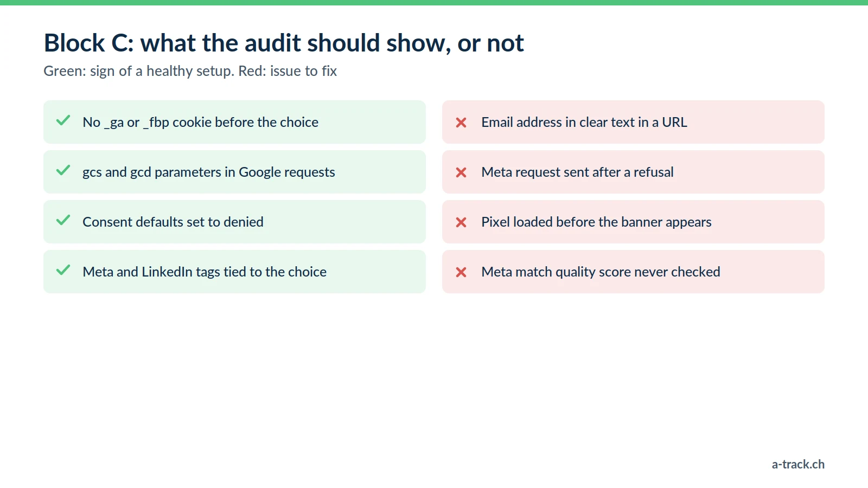Select the text 'gcs and gcd parameters in Google requests'
Viewport: 868px width, 488px height.
(x=209, y=172)
